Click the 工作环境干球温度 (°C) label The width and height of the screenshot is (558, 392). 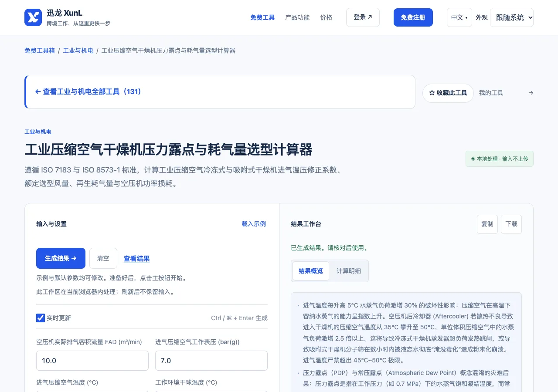[x=186, y=382]
